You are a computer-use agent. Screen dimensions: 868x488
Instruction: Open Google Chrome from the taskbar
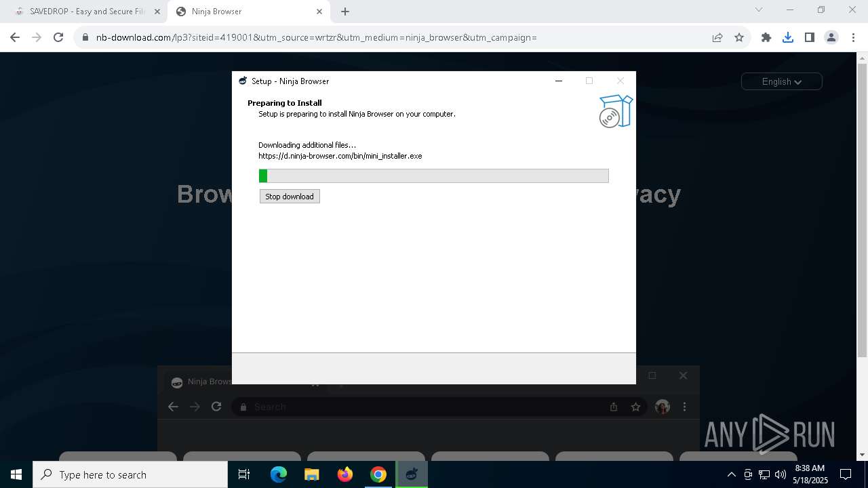[378, 474]
